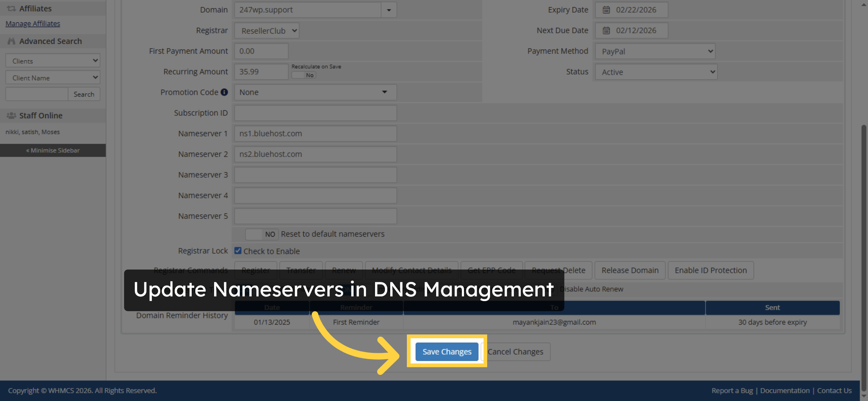This screenshot has height=401, width=868.
Task: Click the Release Domain button
Action: point(630,270)
